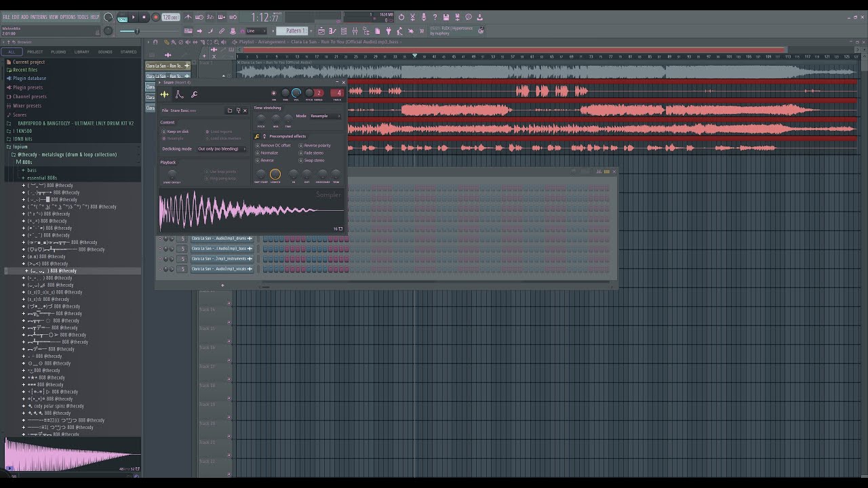Open the Line snap dropdown
Viewport: 868px width, 488px height.
coord(256,30)
